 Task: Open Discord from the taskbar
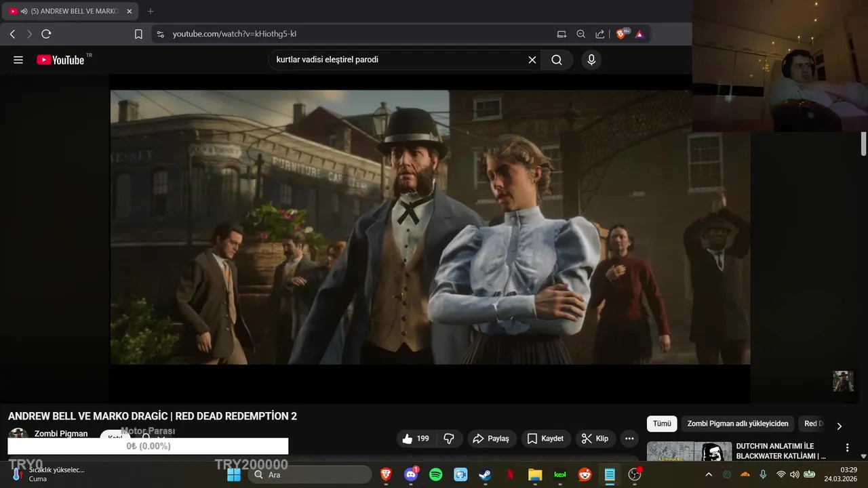coord(411,475)
